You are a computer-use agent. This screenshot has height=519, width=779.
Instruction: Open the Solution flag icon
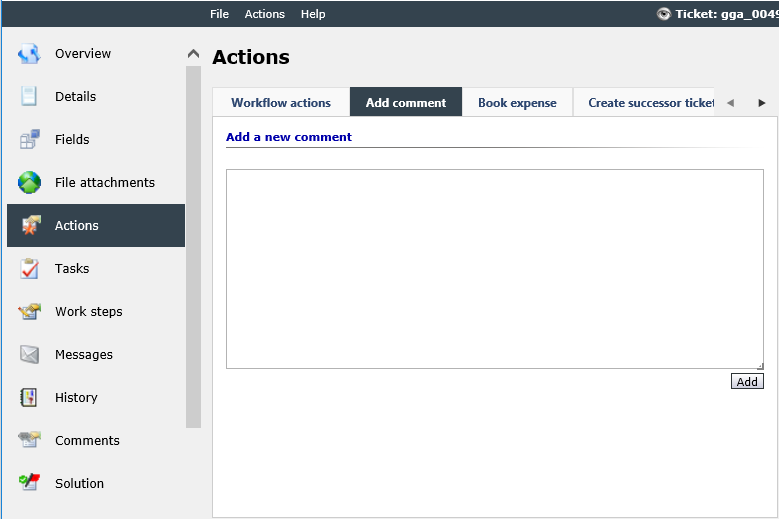point(29,483)
